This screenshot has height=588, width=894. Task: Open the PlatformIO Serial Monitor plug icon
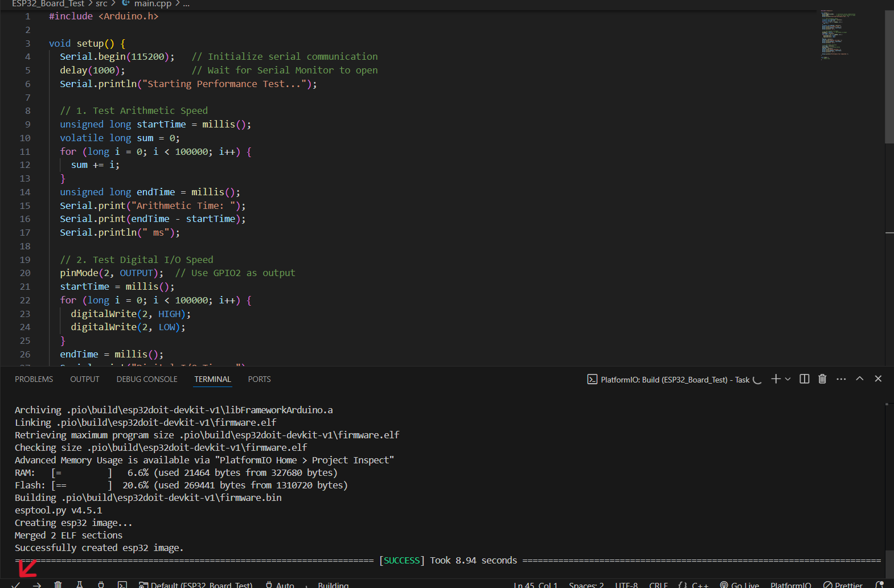pyautogui.click(x=101, y=585)
